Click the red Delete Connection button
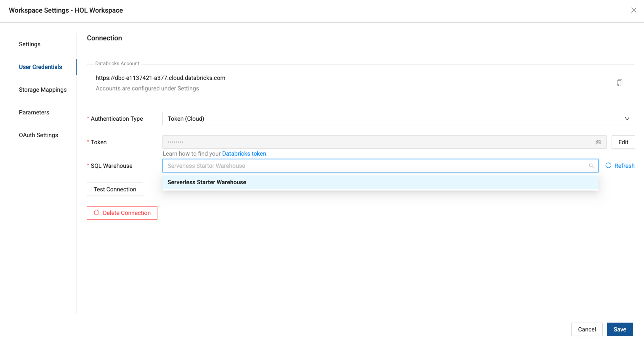Viewport: 644px width, 347px height. click(122, 213)
